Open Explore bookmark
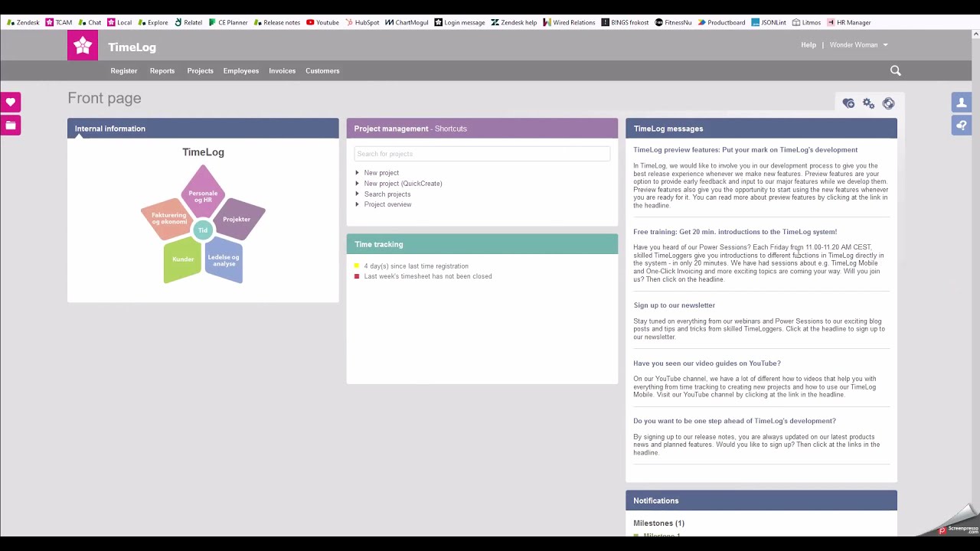980x551 pixels. pos(153,22)
